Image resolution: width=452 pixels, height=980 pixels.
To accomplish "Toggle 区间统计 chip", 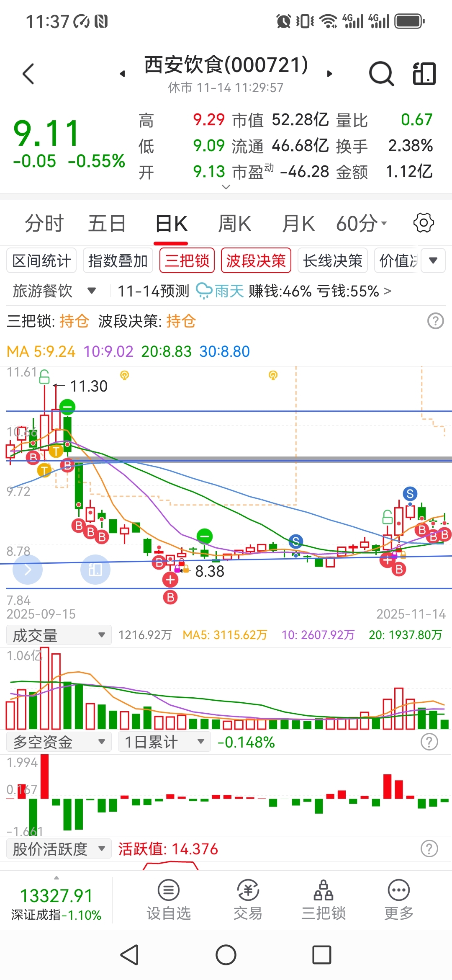I will point(41,260).
